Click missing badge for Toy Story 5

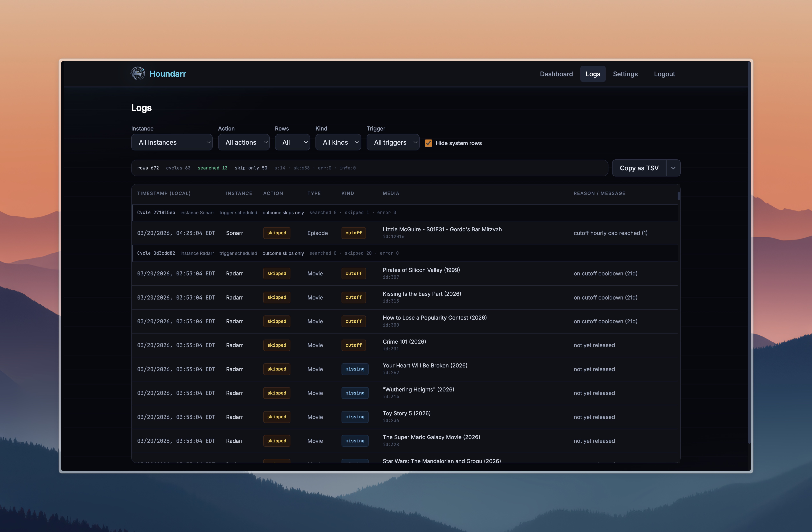click(x=354, y=417)
